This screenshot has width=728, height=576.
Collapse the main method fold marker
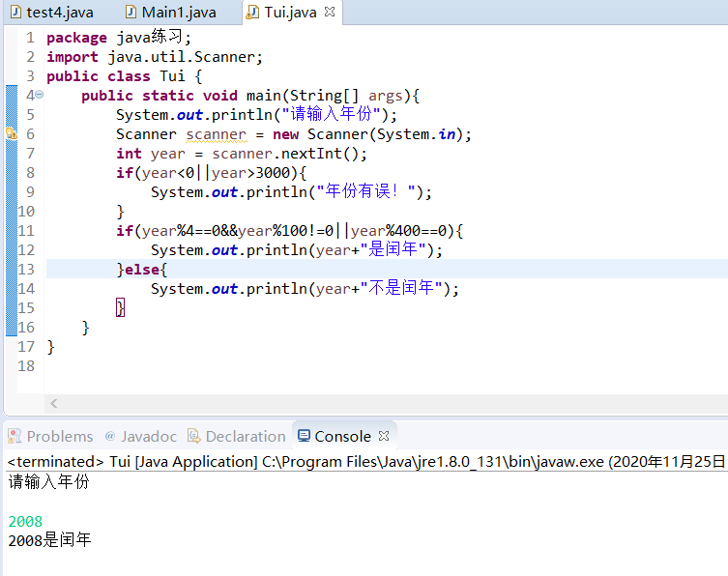[x=40, y=95]
